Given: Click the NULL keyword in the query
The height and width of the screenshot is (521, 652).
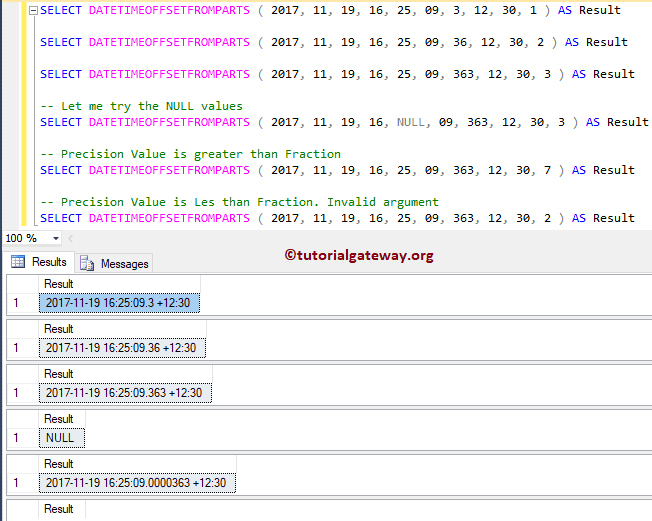Looking at the screenshot, I should pyautogui.click(x=411, y=122).
